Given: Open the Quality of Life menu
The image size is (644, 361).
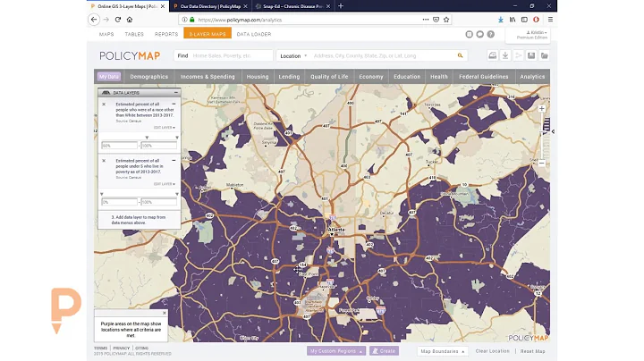Looking at the screenshot, I should (329, 77).
